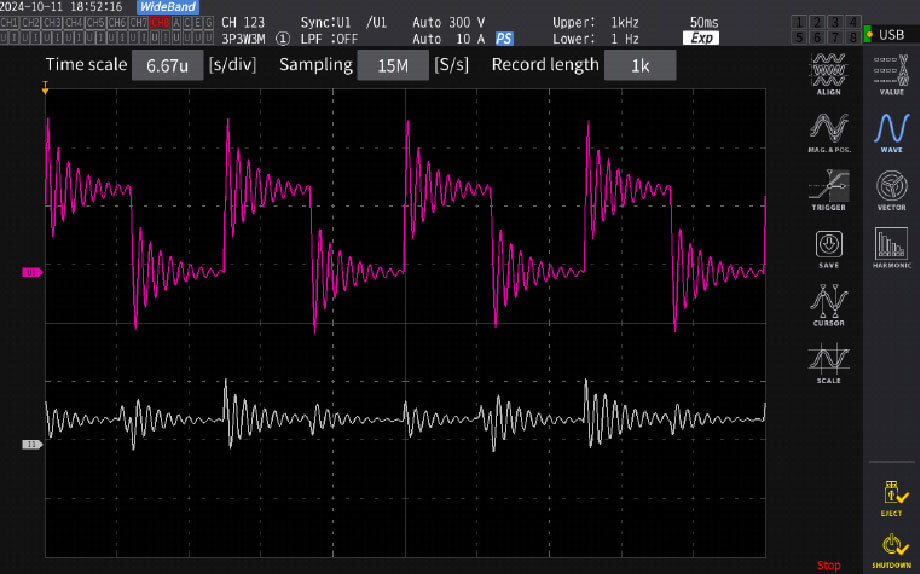Image resolution: width=920 pixels, height=574 pixels.
Task: Select the WideBand mode tab
Action: (168, 7)
